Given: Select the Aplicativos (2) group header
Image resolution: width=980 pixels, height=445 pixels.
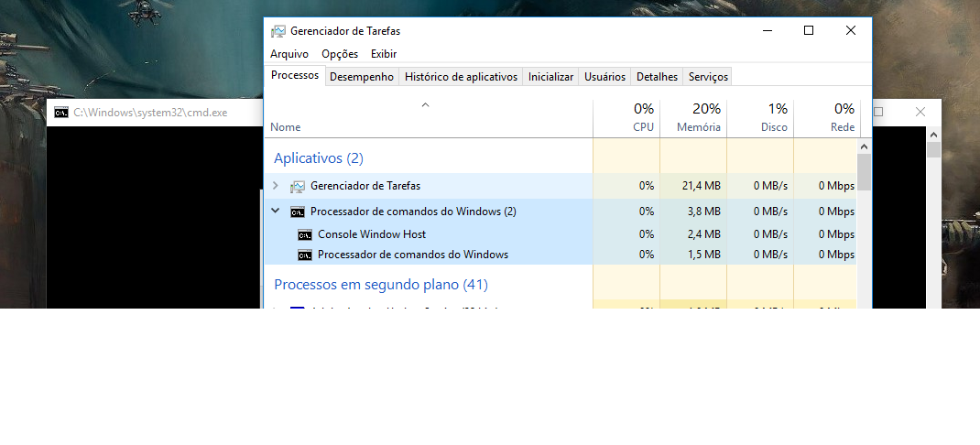Looking at the screenshot, I should coord(319,158).
